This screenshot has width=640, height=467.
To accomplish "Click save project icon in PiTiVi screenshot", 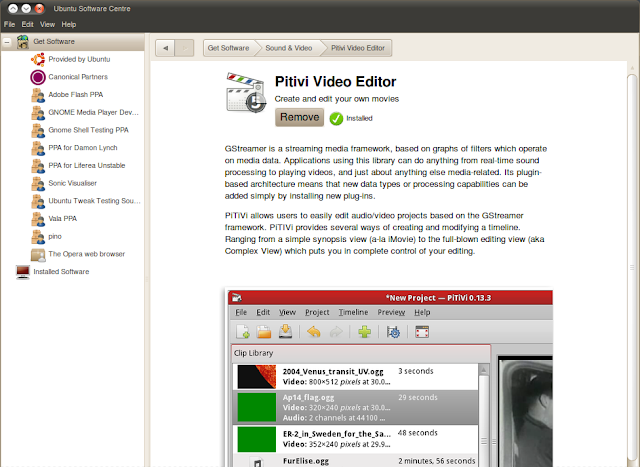I will tap(285, 331).
